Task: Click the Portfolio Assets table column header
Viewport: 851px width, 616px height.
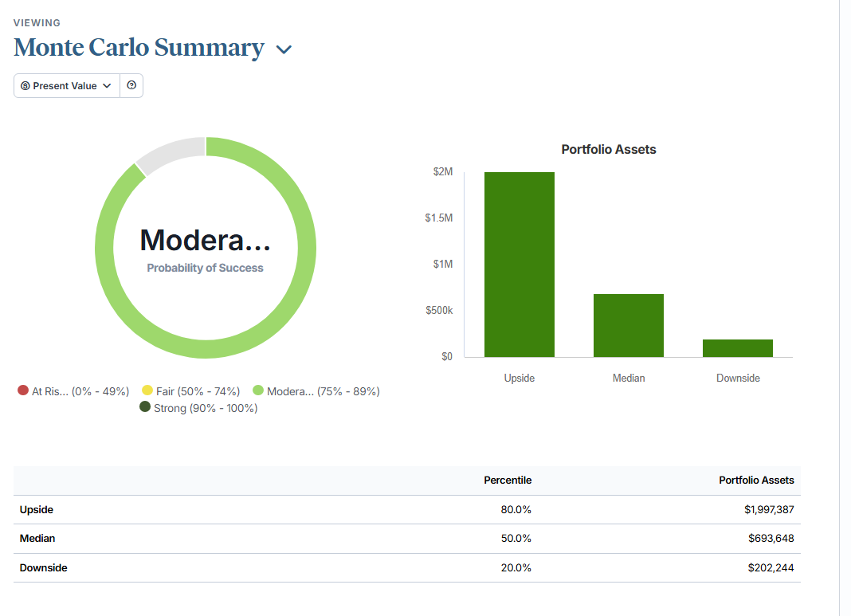Action: coord(756,481)
